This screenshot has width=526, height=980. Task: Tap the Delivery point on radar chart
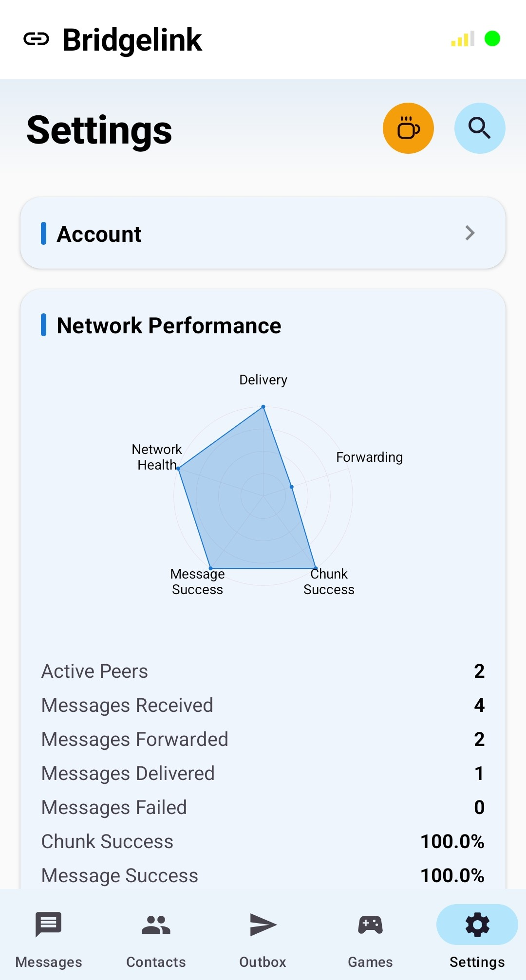pyautogui.click(x=263, y=406)
